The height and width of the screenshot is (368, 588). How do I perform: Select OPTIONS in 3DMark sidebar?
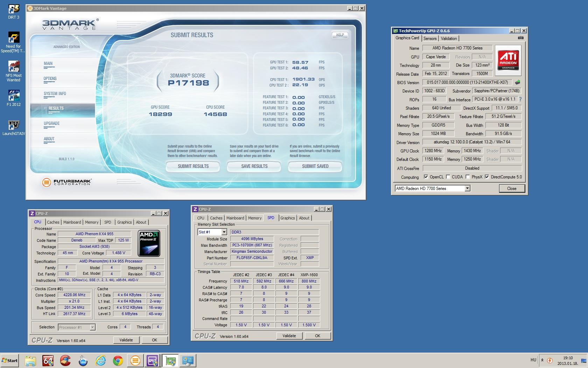click(50, 79)
